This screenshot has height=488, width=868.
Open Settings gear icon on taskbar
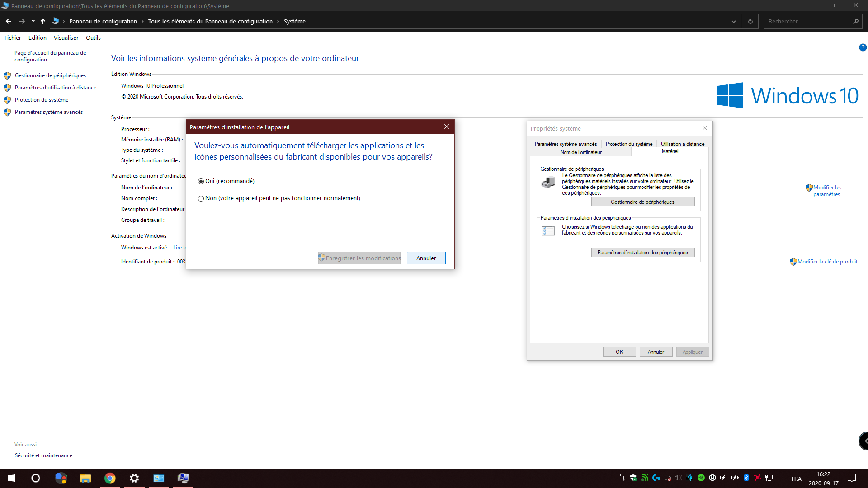click(134, 478)
